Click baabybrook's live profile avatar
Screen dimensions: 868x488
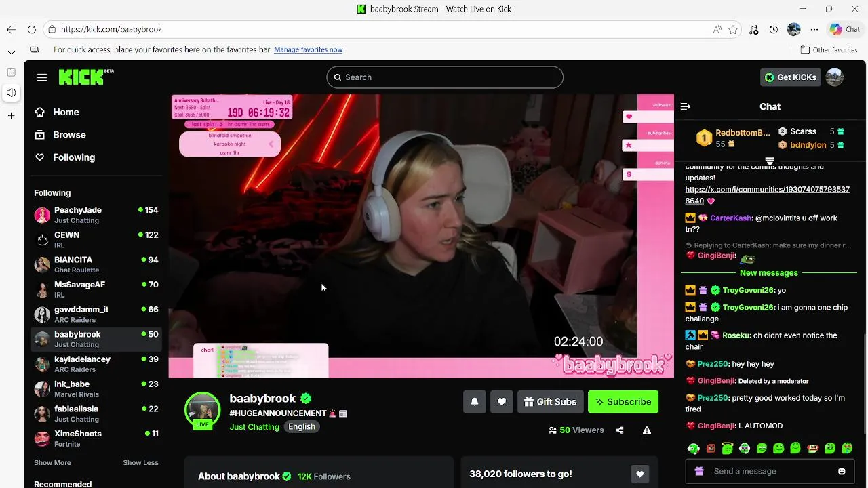click(x=202, y=410)
